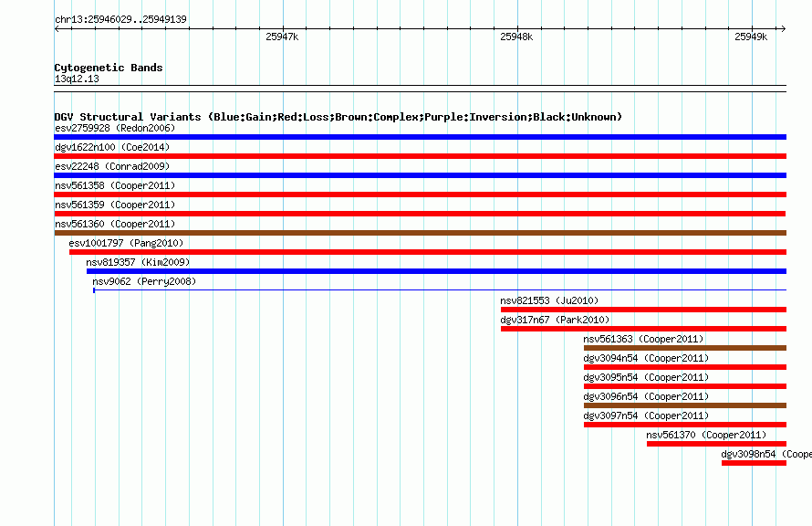Click the 25948k ruler position label
The width and height of the screenshot is (812, 526).
tap(516, 37)
